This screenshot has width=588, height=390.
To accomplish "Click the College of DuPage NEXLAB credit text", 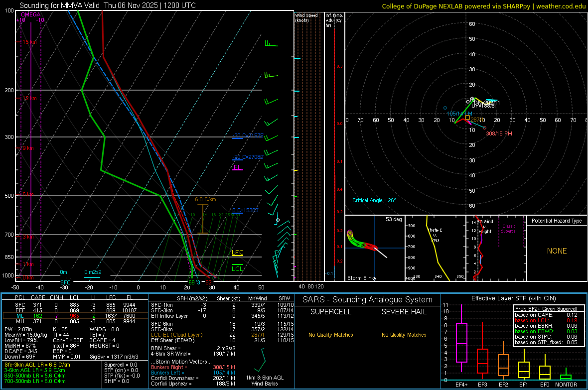I will (484, 6).
